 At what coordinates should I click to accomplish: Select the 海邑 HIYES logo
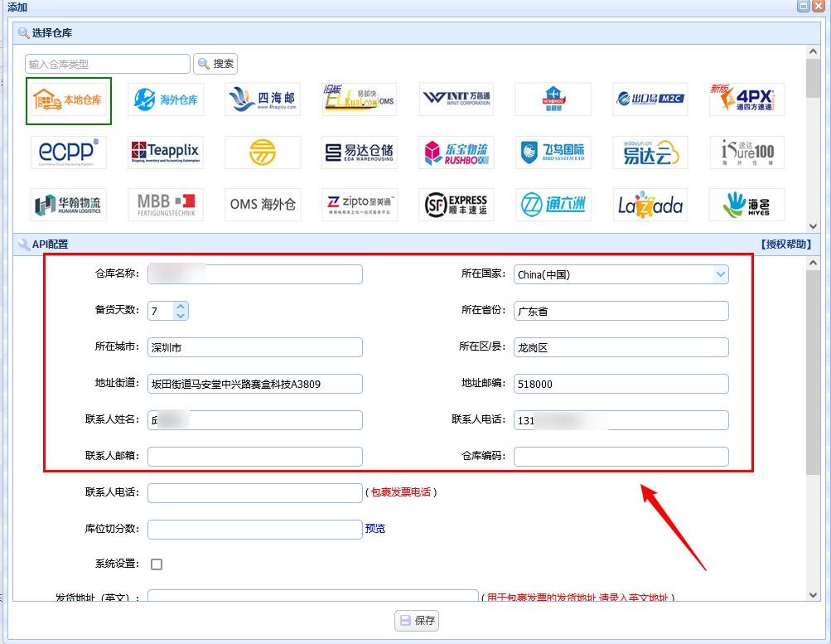click(747, 205)
